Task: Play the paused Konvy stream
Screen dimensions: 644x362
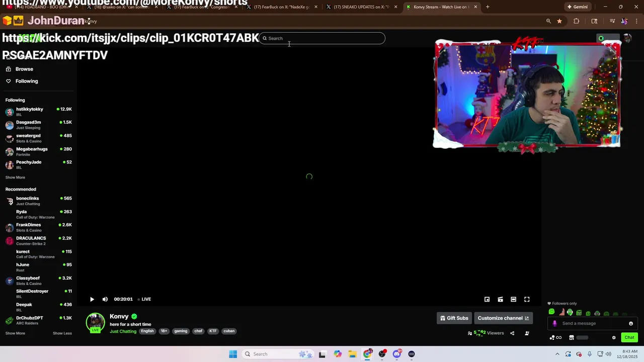Action: 92,299
